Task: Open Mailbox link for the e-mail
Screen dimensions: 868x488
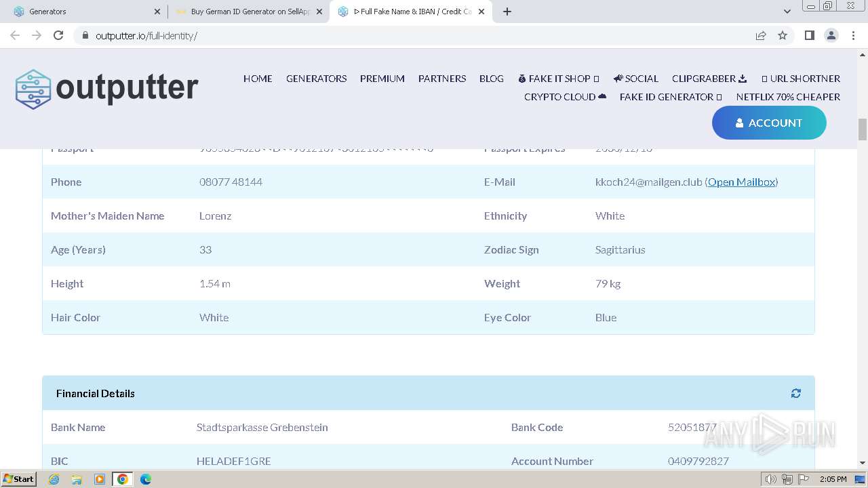Action: [x=741, y=182]
